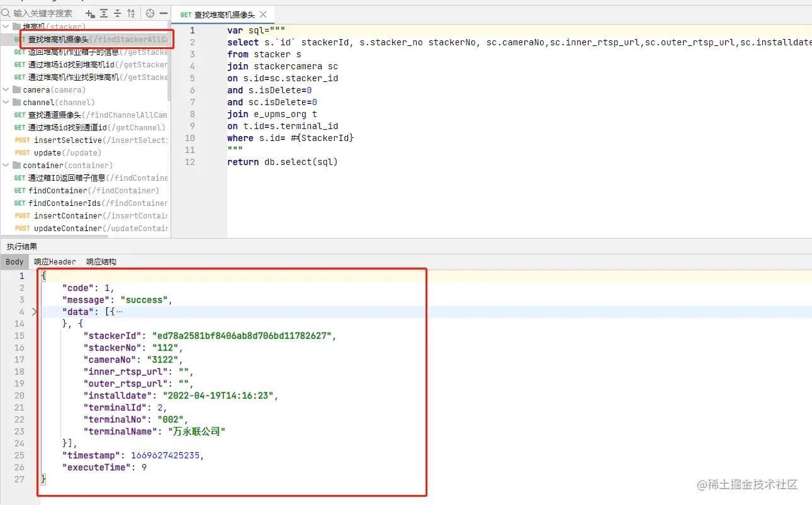Expand all tree groups icon

pyautogui.click(x=104, y=13)
